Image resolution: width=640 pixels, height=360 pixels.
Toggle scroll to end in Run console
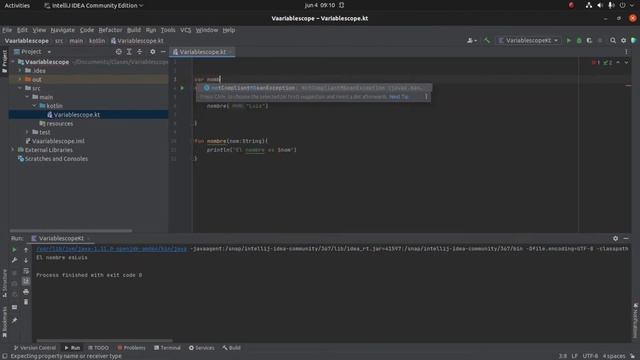click(26, 281)
